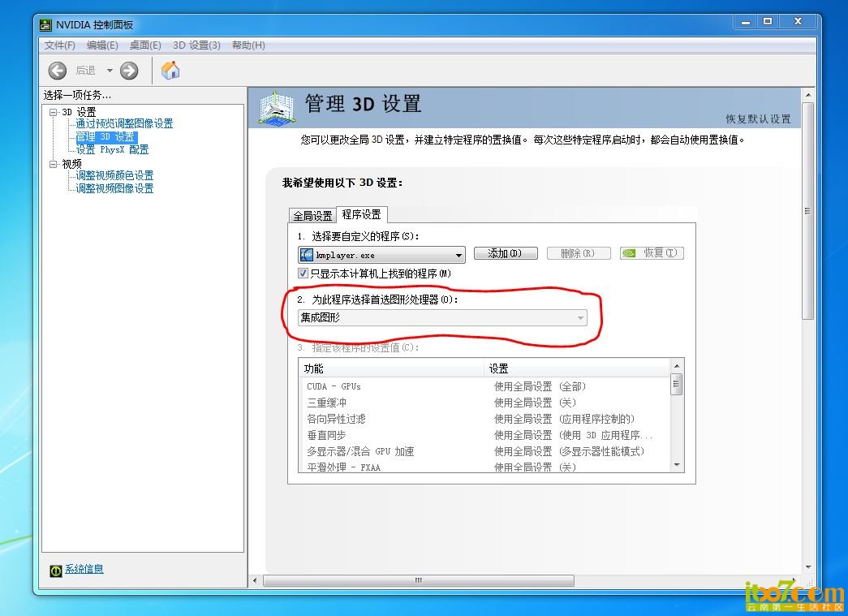848x616 pixels.
Task: Select 通过预览调整图像设置 in the task tree
Action: 124,123
